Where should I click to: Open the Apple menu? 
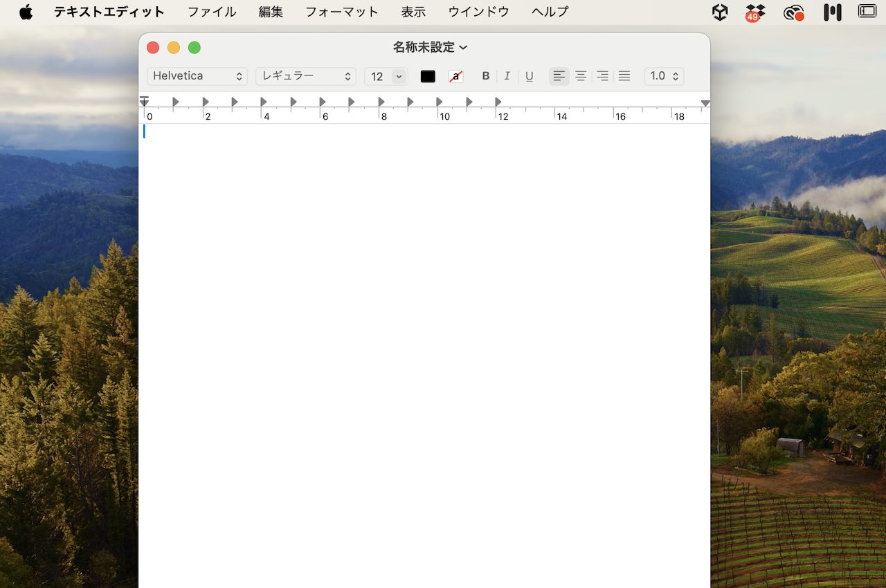26,12
